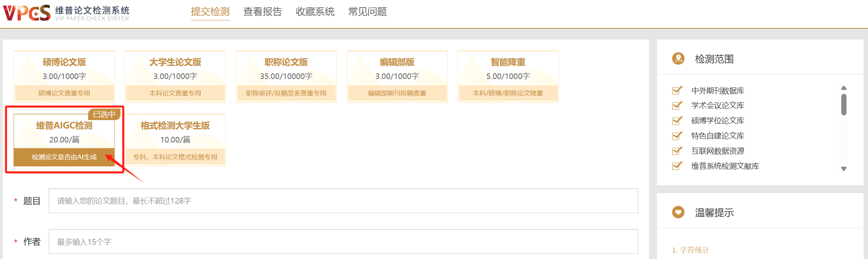Toggle 特色自建论文库 checkbox
This screenshot has height=259, width=868.
point(677,136)
